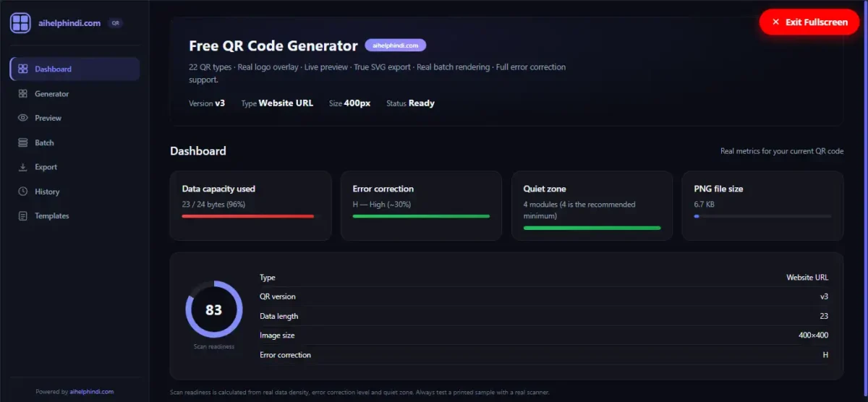Click the Type Website URL header label
868x402 pixels.
pos(277,103)
